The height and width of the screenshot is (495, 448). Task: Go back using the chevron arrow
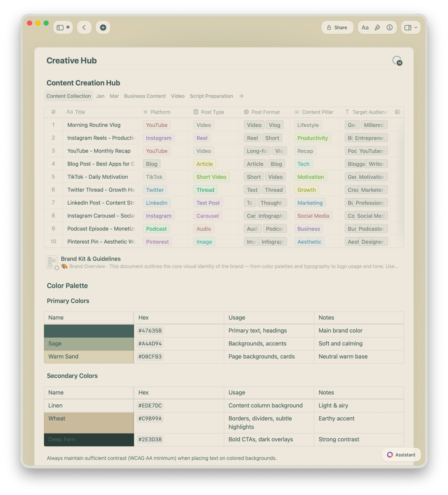(x=84, y=27)
